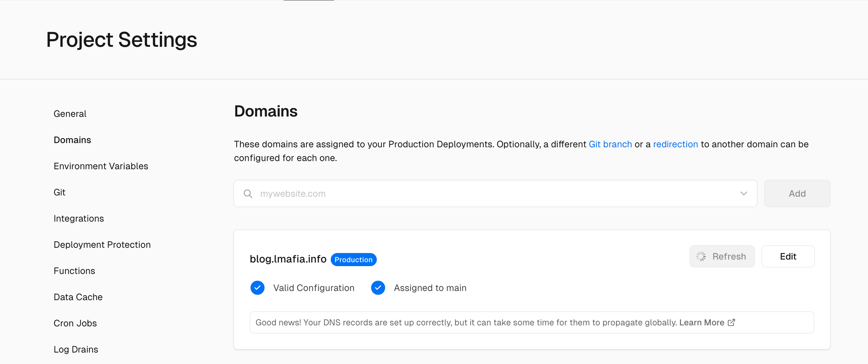The width and height of the screenshot is (868, 364).
Task: Follow the Learn More link
Action: (x=701, y=322)
